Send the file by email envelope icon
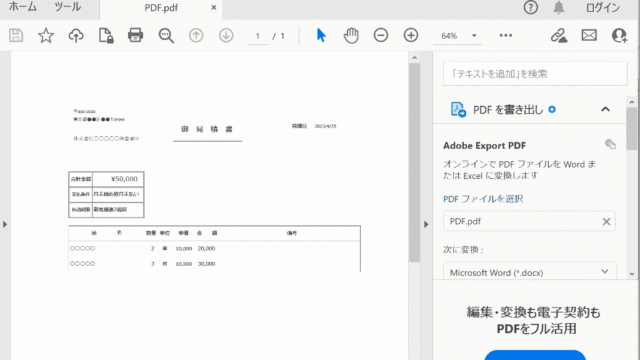640x360 pixels. pyautogui.click(x=589, y=36)
